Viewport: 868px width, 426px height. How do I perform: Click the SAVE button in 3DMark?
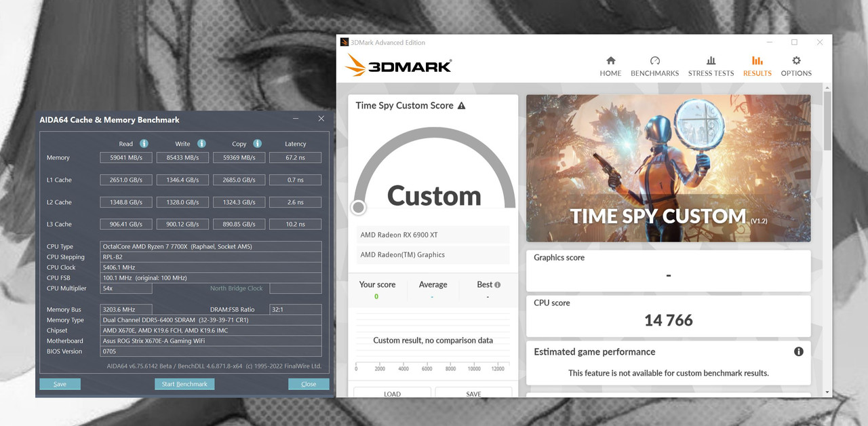pos(473,393)
